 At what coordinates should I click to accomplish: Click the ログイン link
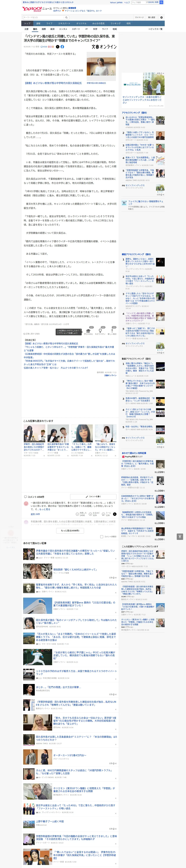[57, 11]
